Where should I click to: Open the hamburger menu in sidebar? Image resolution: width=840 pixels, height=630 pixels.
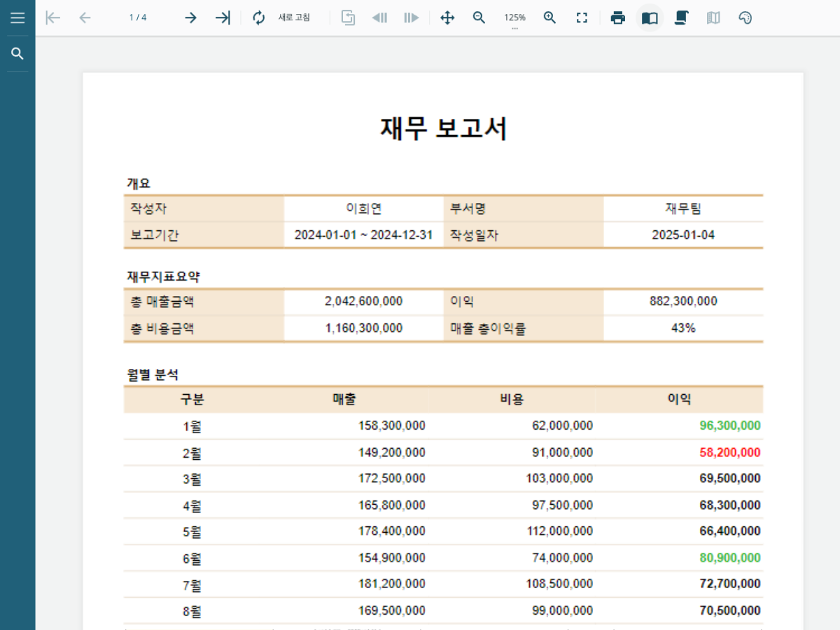(17, 18)
